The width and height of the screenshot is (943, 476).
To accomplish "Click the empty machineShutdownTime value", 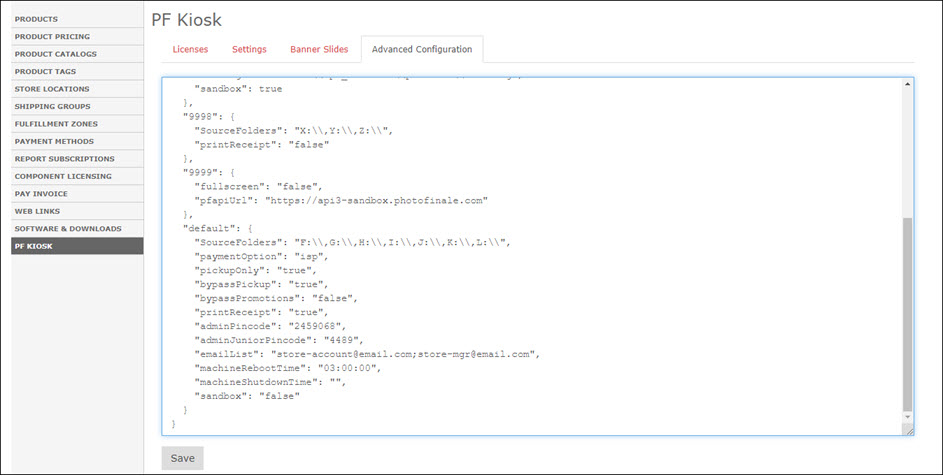I will 336,382.
